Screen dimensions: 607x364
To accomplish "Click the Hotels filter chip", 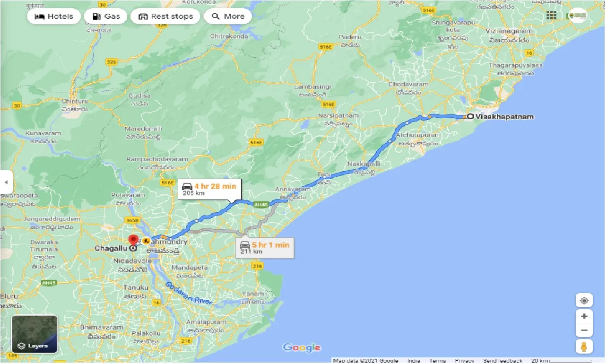I will tap(54, 16).
